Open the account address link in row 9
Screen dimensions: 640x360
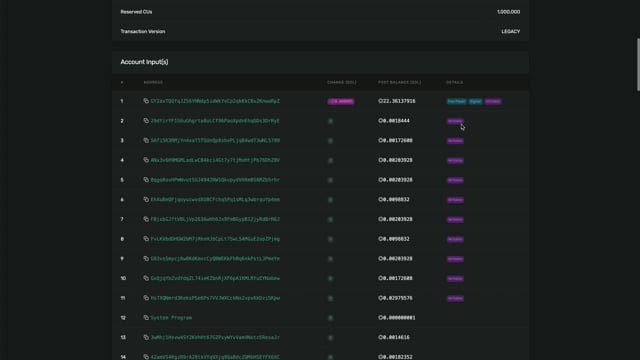tap(215, 258)
